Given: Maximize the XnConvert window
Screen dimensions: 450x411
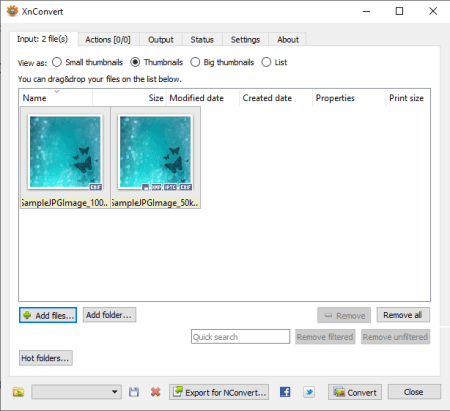Looking at the screenshot, I should pos(399,11).
